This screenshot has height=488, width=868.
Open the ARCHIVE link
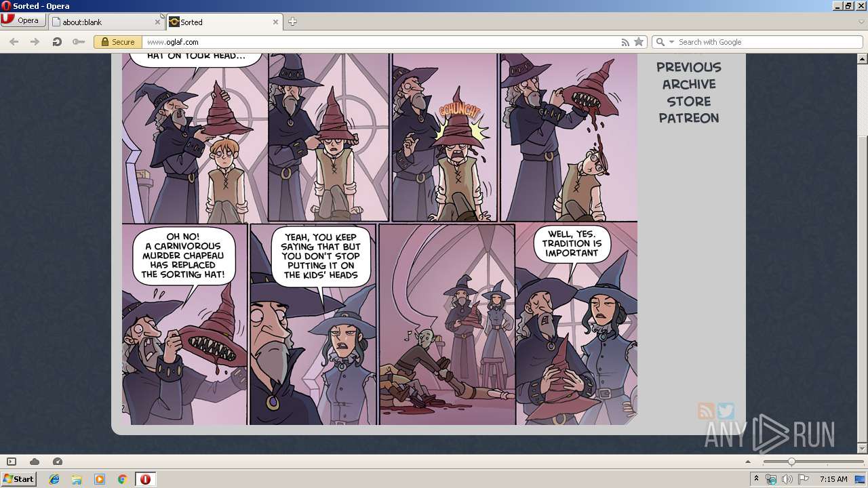tap(689, 84)
